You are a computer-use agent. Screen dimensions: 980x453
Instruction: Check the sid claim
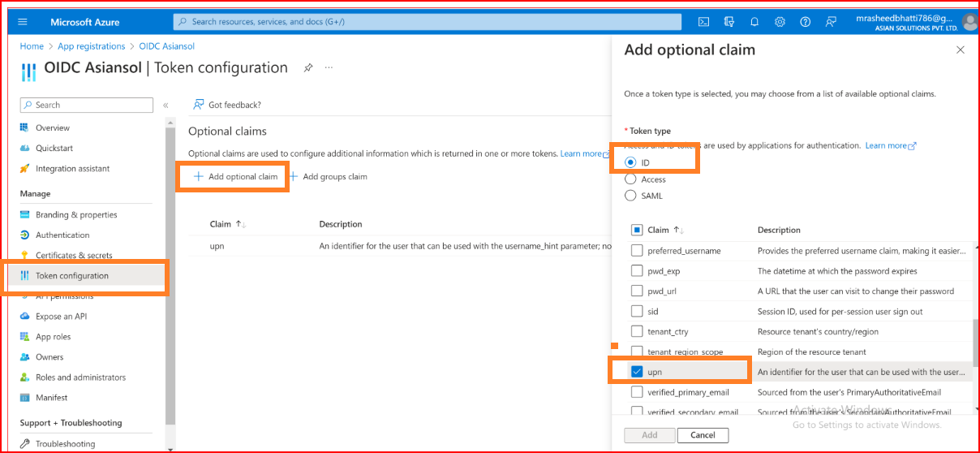(637, 312)
